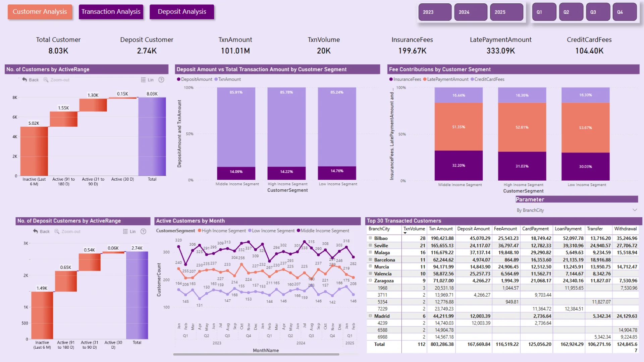Select Active (91 to 180 D) 0.65K deposit bar
Image resolution: width=644 pixels, height=362 pixels.
coord(66,281)
